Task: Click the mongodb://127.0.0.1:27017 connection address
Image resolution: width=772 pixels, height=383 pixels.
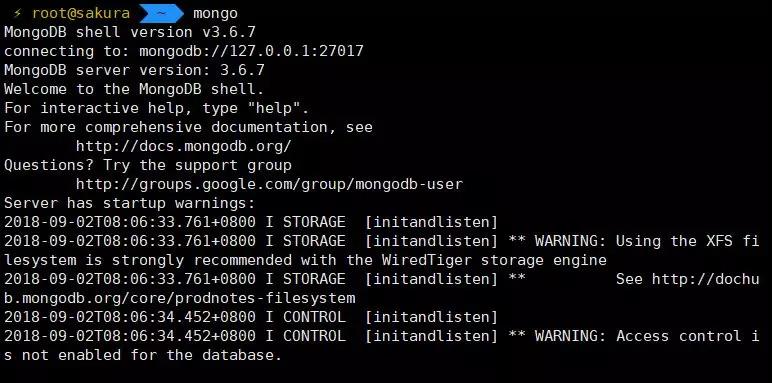Action: coord(251,51)
